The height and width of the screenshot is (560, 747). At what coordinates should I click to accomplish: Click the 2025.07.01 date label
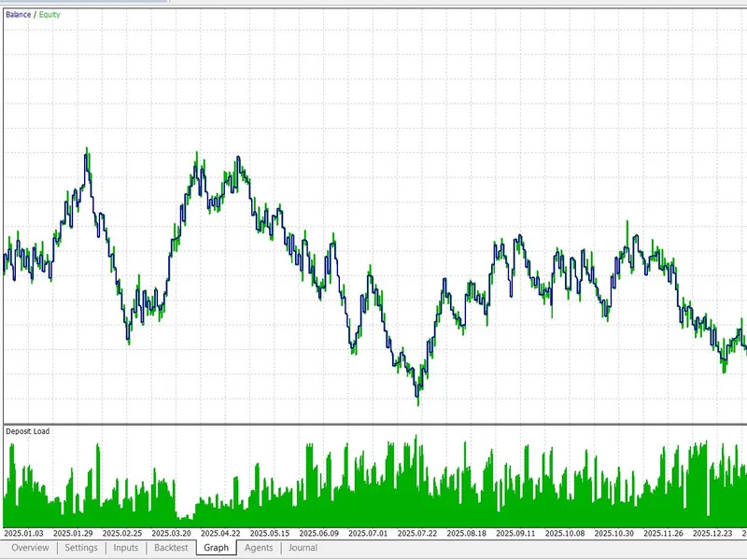368,533
